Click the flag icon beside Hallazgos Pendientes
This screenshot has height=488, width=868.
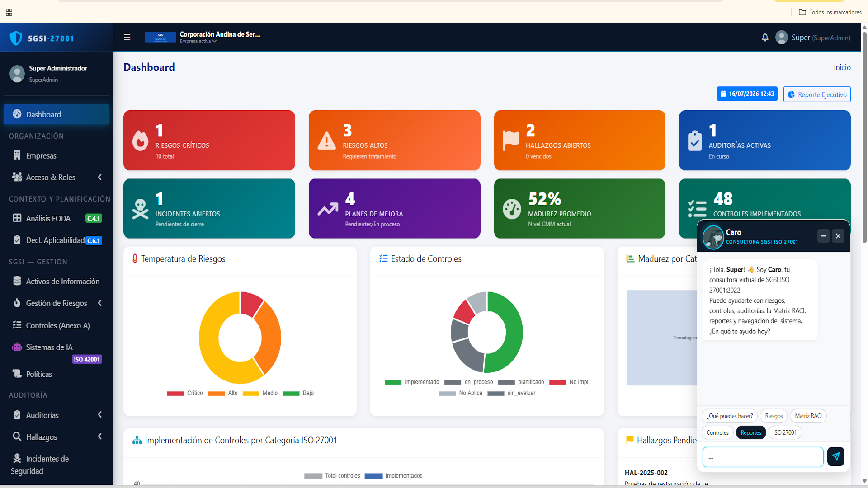click(x=630, y=440)
